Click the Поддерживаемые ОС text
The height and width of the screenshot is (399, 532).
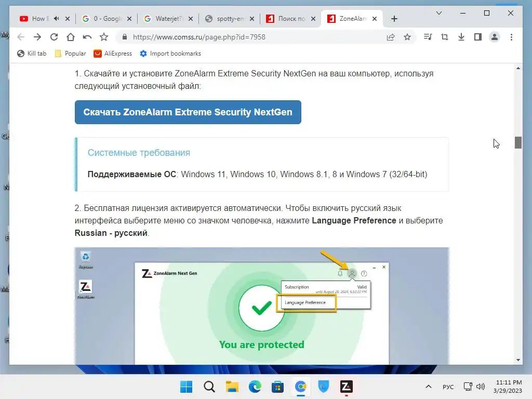(x=131, y=175)
